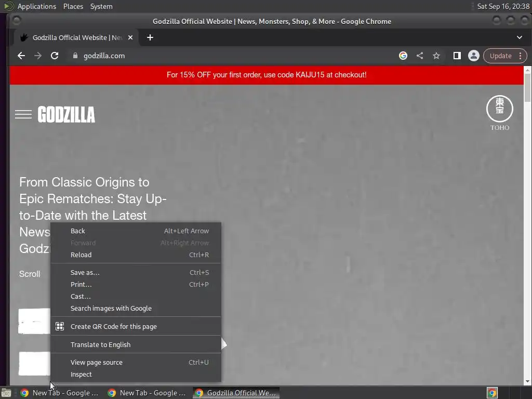
Task: Open the hamburger menu on Godzilla site
Action: click(23, 114)
